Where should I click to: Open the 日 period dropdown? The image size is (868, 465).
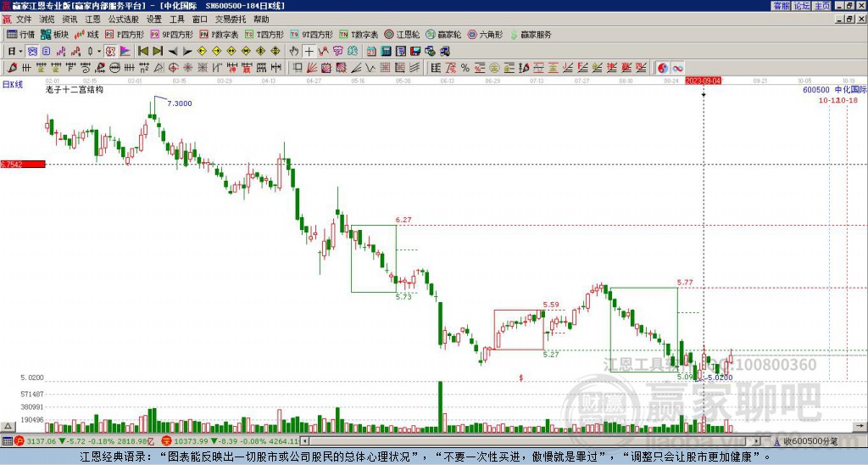click(x=15, y=51)
